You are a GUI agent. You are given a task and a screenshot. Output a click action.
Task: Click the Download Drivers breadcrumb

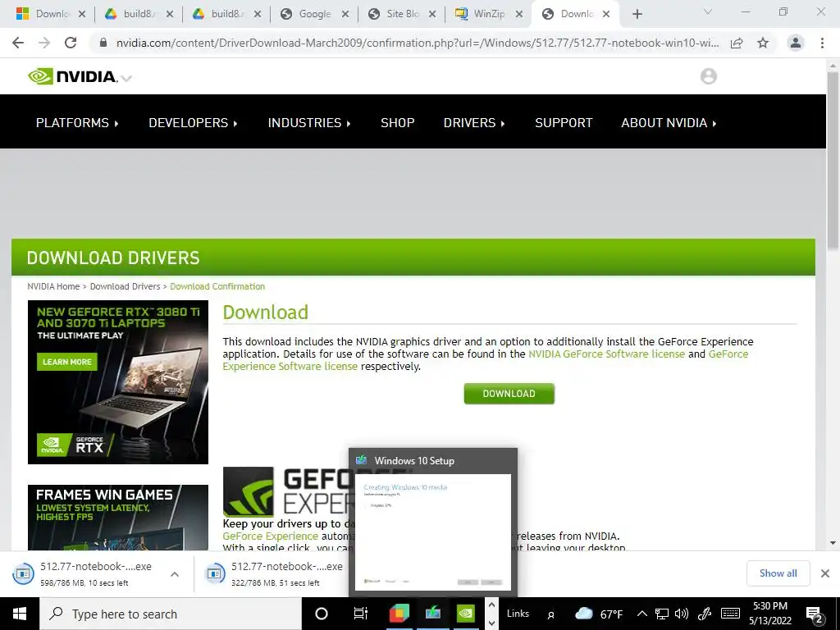pos(125,286)
